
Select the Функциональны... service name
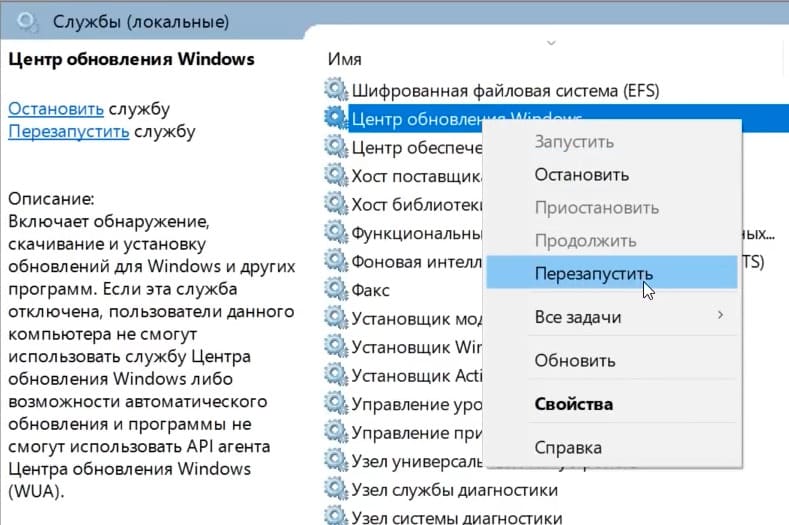pos(417,234)
